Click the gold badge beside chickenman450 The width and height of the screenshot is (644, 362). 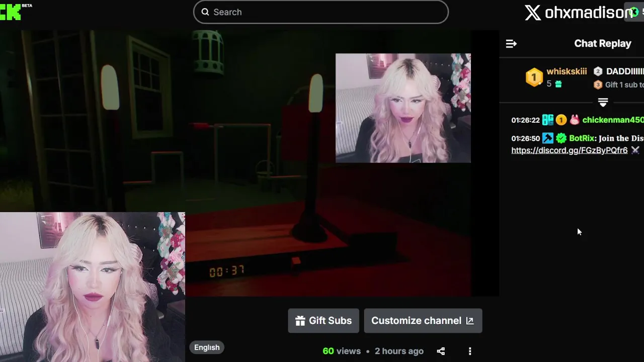[x=561, y=120]
